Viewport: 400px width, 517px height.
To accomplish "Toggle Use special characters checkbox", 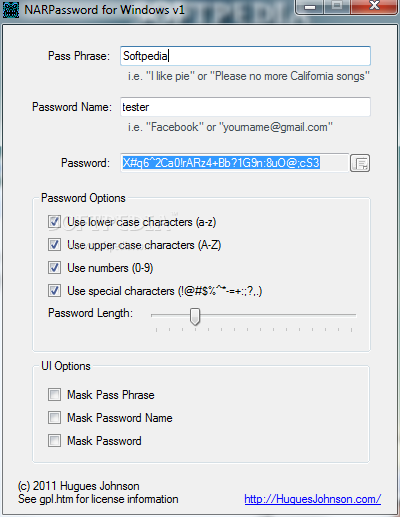I will (54, 291).
